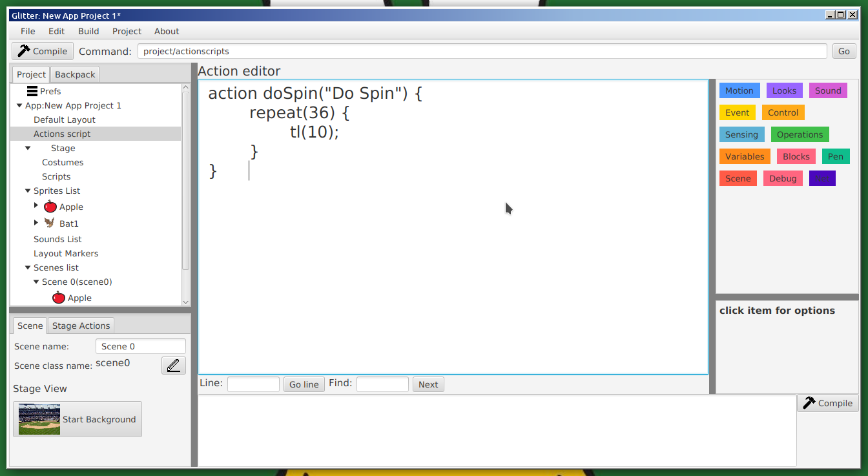Image resolution: width=868 pixels, height=476 pixels.
Task: Click into the Find text field
Action: coord(382,384)
